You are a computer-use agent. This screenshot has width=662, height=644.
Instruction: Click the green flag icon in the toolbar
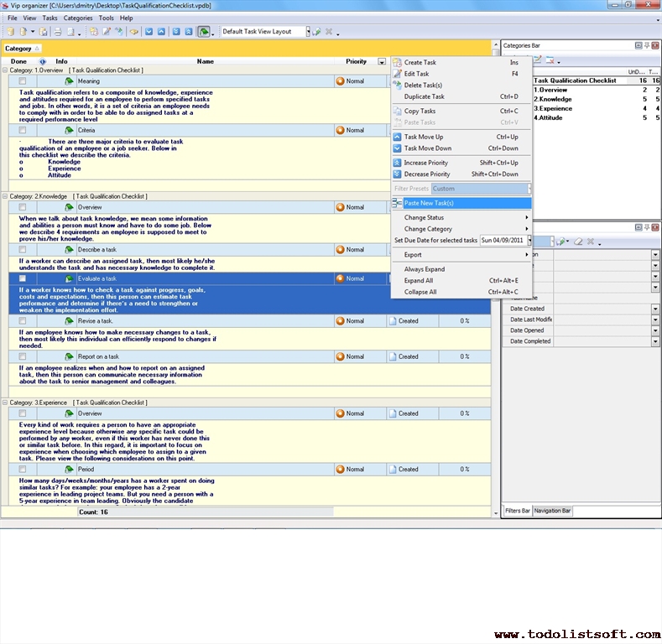(x=203, y=32)
